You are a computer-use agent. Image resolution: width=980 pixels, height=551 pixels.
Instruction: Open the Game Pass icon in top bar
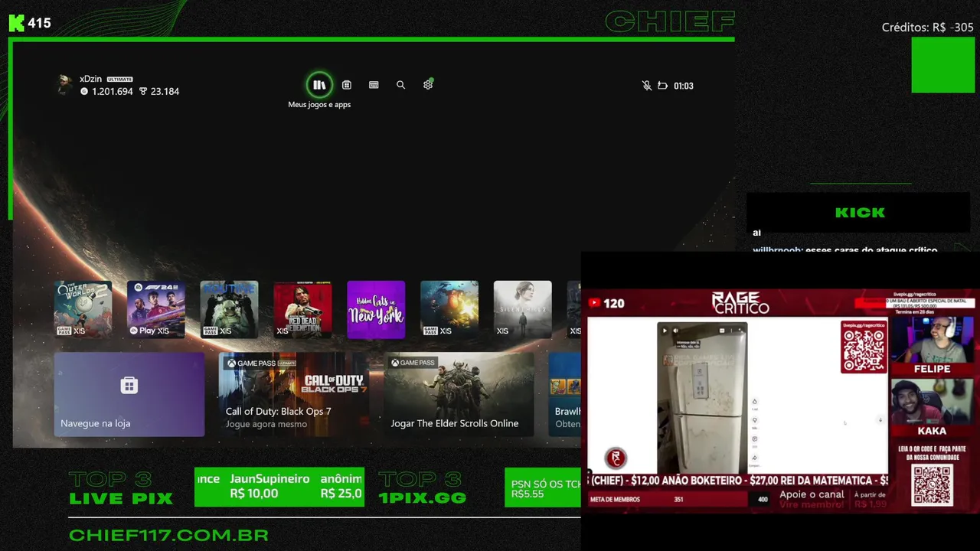(x=374, y=85)
